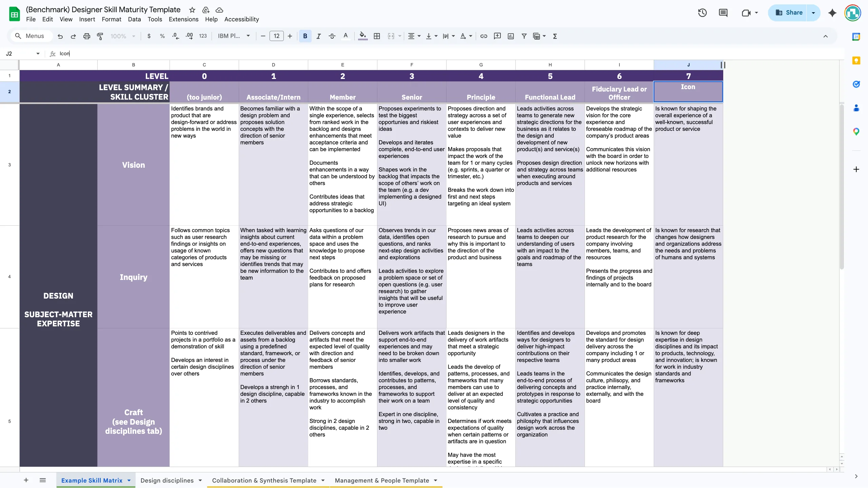
Task: Open the Format menu
Action: [112, 19]
